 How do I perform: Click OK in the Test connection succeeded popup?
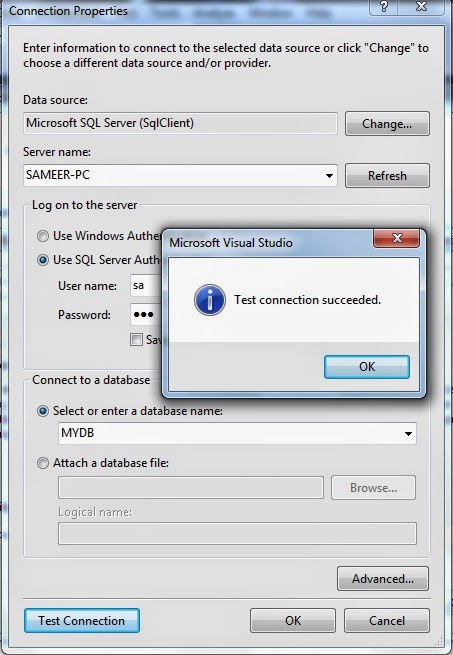coord(367,367)
